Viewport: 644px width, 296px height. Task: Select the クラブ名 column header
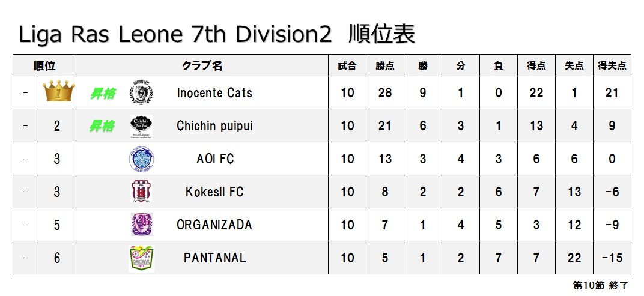point(202,65)
